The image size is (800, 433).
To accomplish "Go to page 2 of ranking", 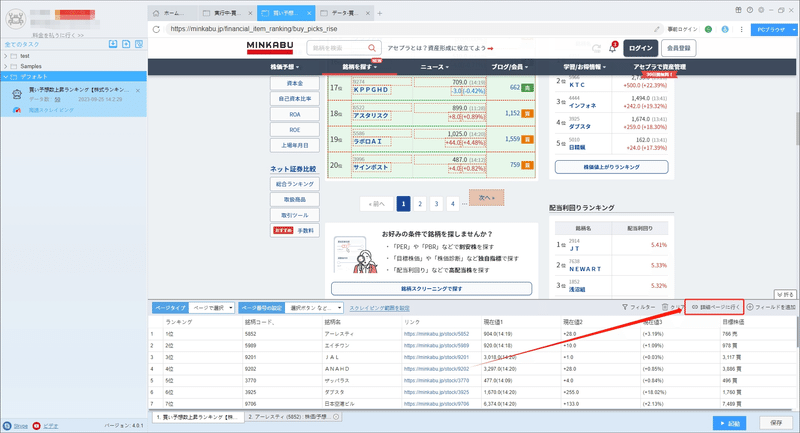I will 420,204.
